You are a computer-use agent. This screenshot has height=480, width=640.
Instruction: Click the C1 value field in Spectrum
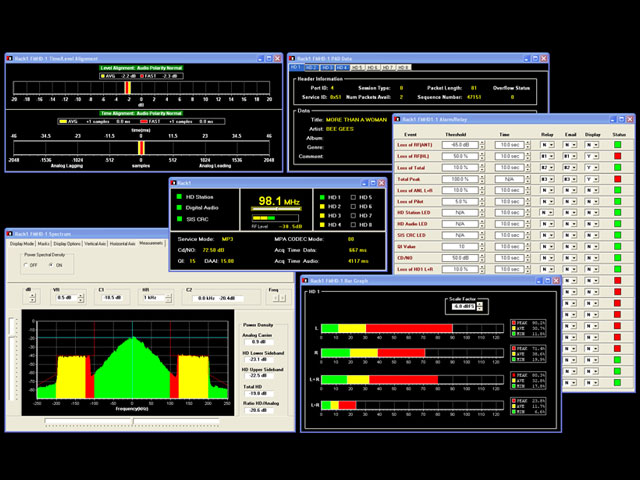[x=113, y=298]
